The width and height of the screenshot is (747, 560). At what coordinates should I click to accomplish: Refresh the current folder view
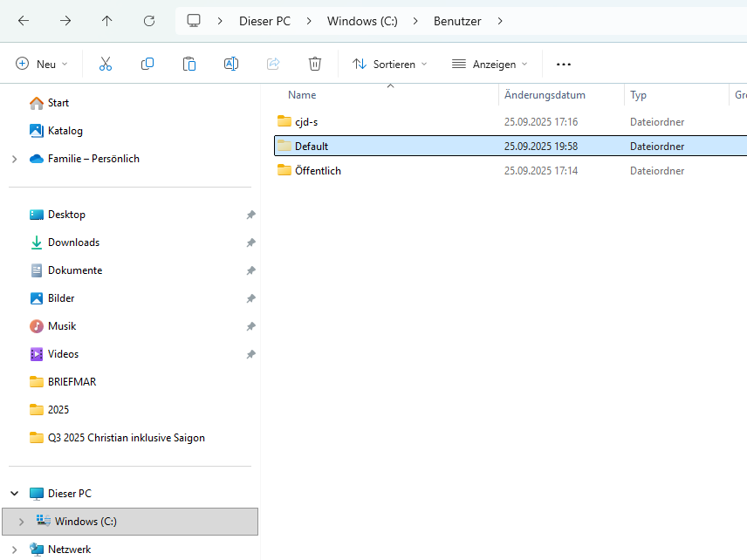coord(149,21)
